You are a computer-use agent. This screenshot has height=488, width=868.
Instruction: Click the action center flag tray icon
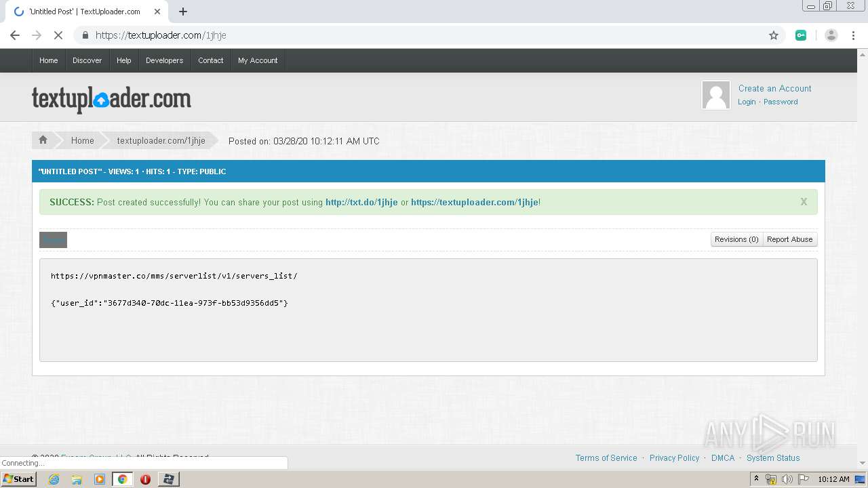click(x=803, y=479)
